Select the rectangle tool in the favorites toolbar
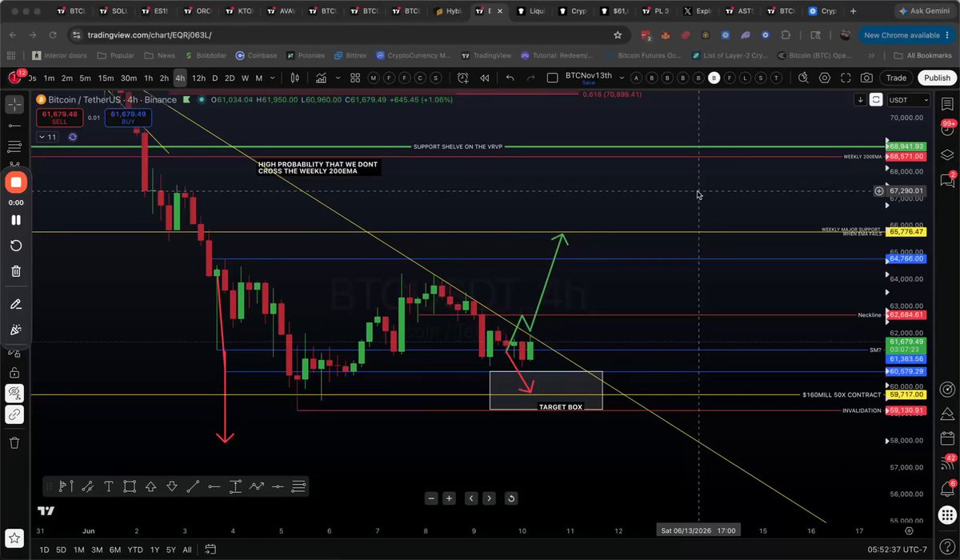 [x=129, y=486]
